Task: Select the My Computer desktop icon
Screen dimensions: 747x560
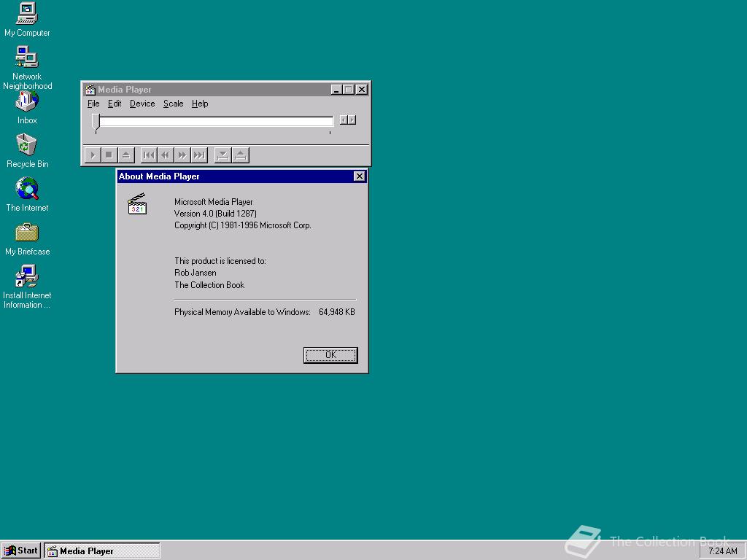Action: pos(27,20)
